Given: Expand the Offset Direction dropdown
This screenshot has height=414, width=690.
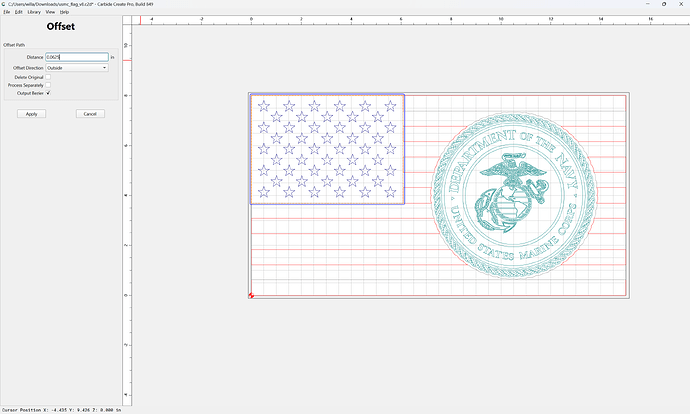Looking at the screenshot, I should tap(77, 68).
